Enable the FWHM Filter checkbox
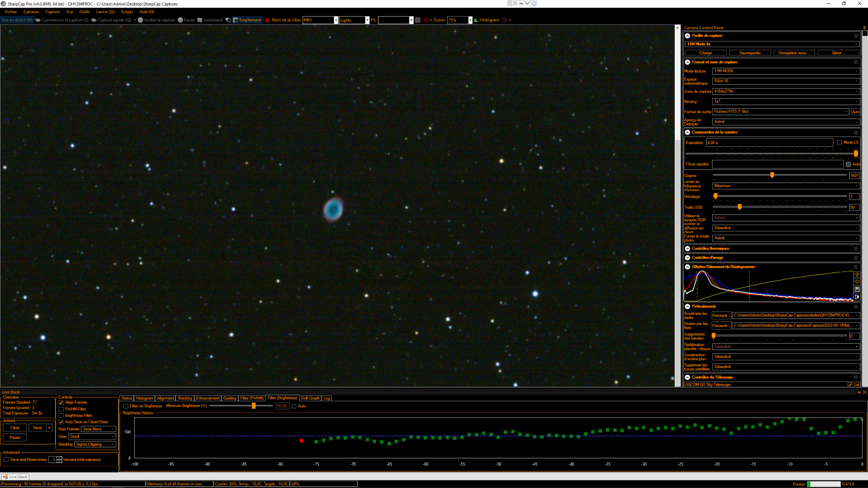Viewport: 868px width, 488px height. point(61,409)
